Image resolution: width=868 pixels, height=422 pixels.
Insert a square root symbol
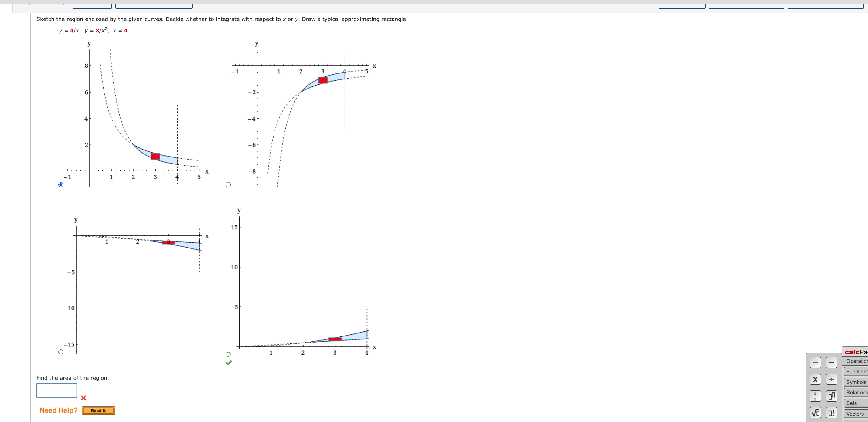816,413
